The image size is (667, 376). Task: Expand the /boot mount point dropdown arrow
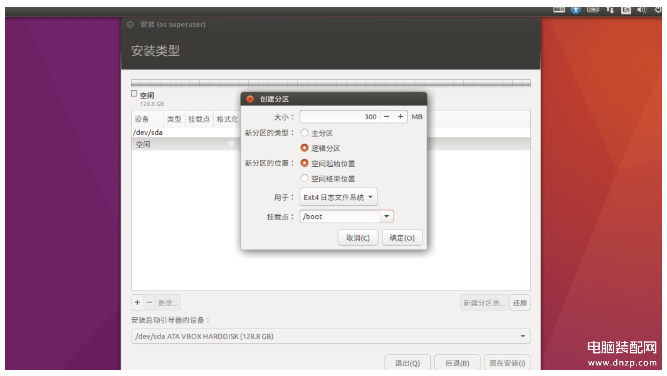[x=386, y=216]
